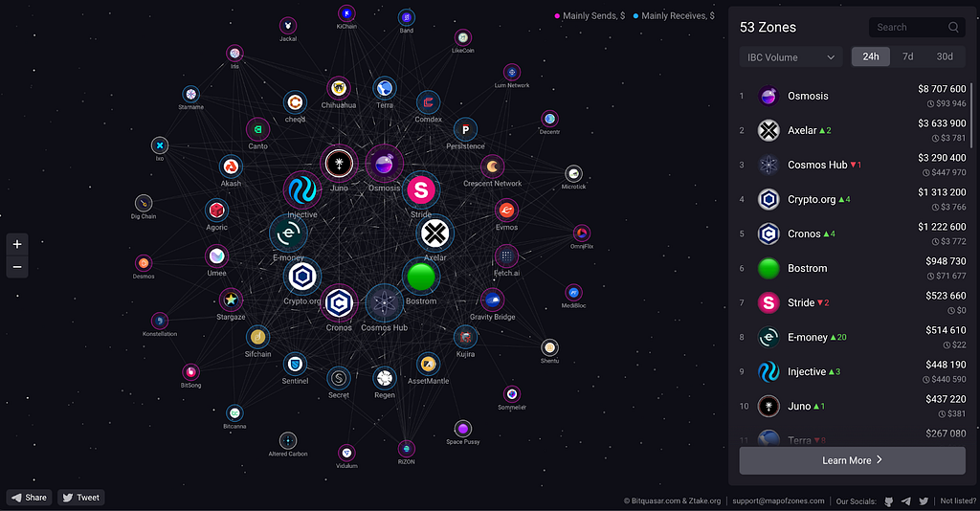Click the Band node at the top
980x511 pixels.
[x=406, y=17]
